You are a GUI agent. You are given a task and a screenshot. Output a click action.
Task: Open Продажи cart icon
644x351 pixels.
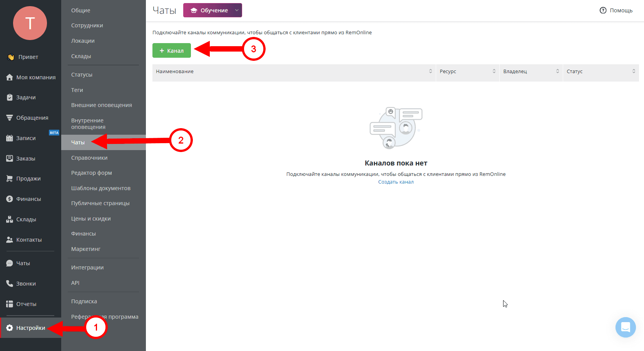[x=10, y=179]
